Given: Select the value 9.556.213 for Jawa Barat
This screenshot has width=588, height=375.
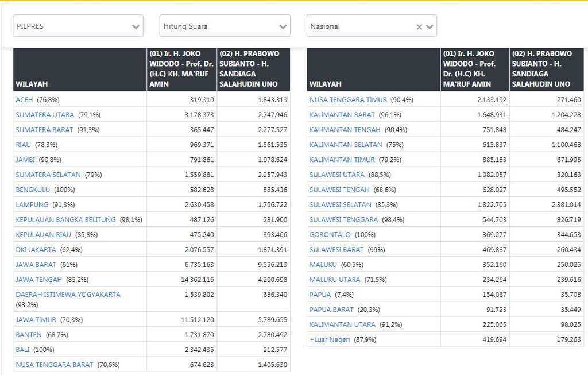Looking at the screenshot, I should (273, 265).
